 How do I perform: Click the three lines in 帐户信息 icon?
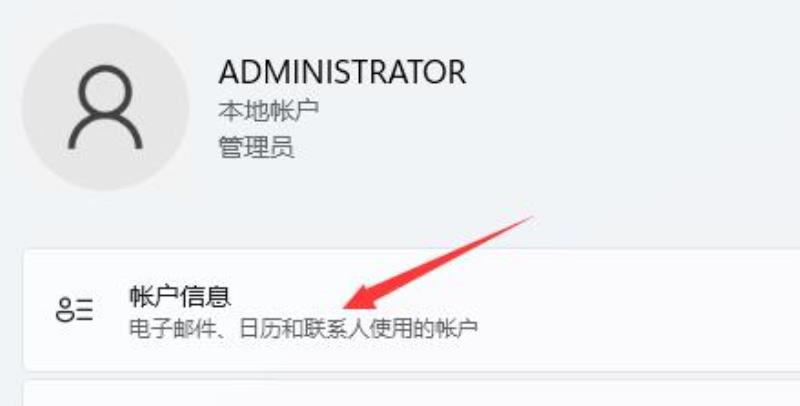pos(85,310)
